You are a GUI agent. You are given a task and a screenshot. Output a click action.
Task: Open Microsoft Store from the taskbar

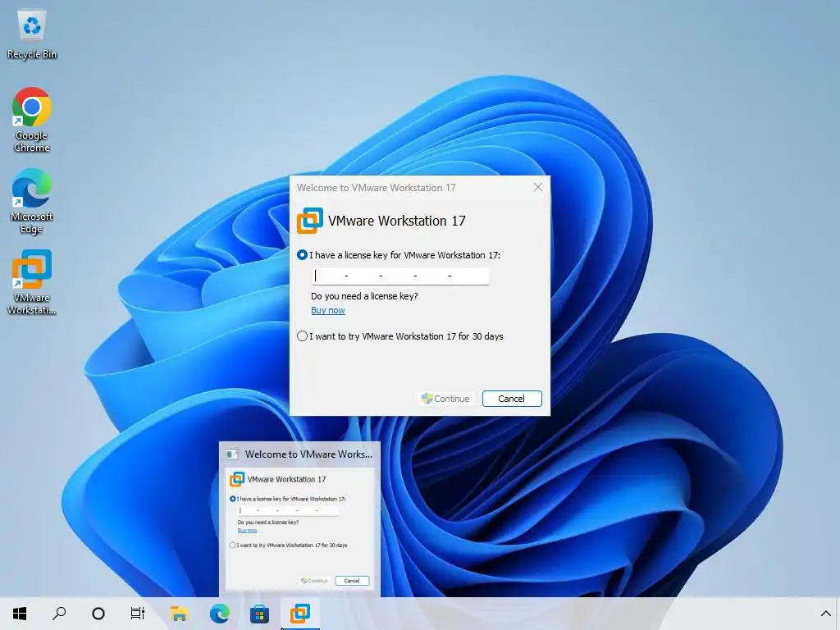(259, 614)
